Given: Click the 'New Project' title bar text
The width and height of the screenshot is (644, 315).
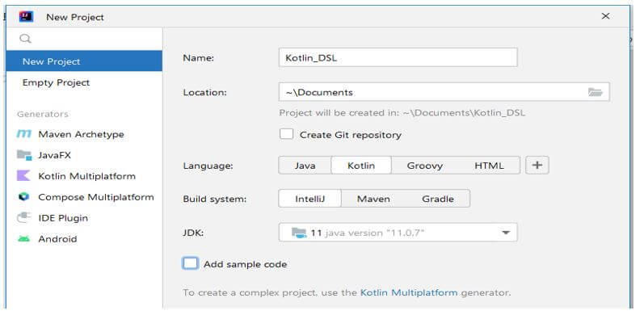Looking at the screenshot, I should 75,17.
